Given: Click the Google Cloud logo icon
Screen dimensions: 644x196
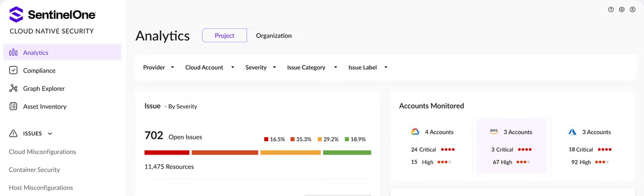Looking at the screenshot, I should pyautogui.click(x=415, y=132).
